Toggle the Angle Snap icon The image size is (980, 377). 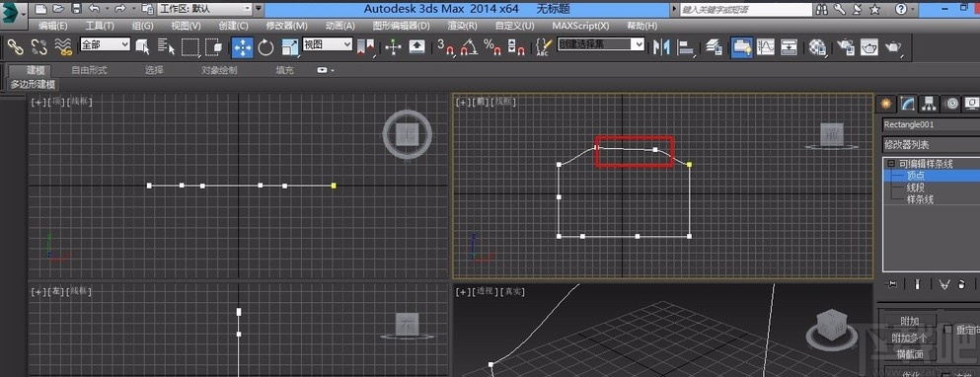pyautogui.click(x=469, y=47)
